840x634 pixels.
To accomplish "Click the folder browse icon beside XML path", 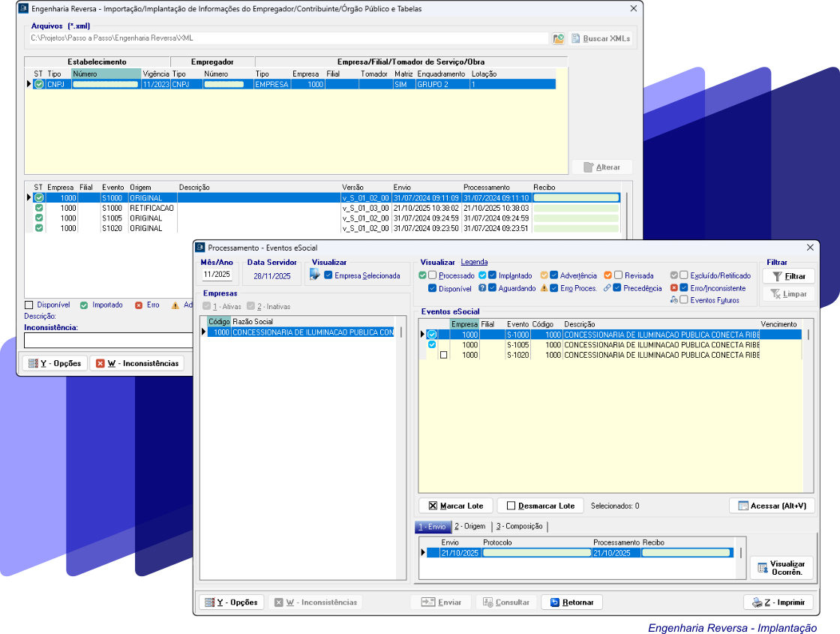I will [558, 38].
